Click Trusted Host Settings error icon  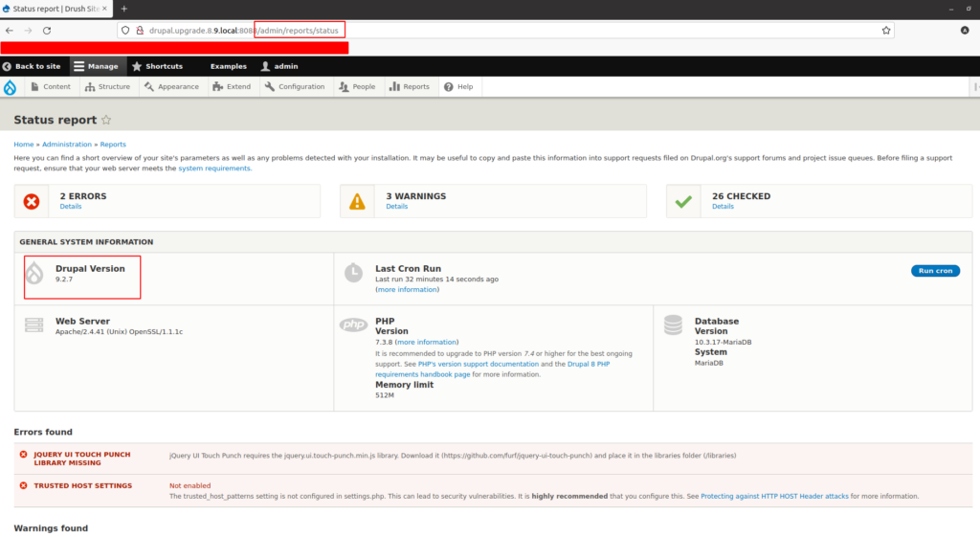click(23, 485)
